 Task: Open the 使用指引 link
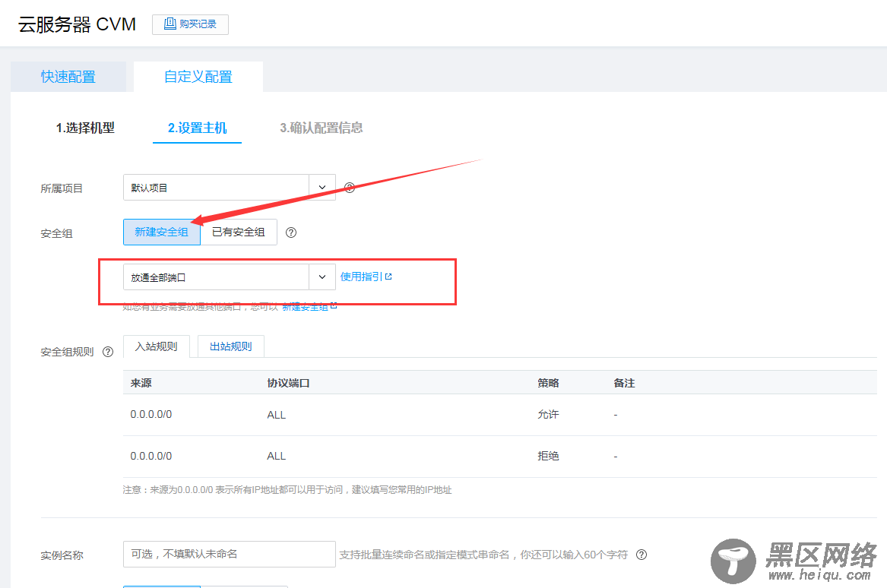(362, 277)
